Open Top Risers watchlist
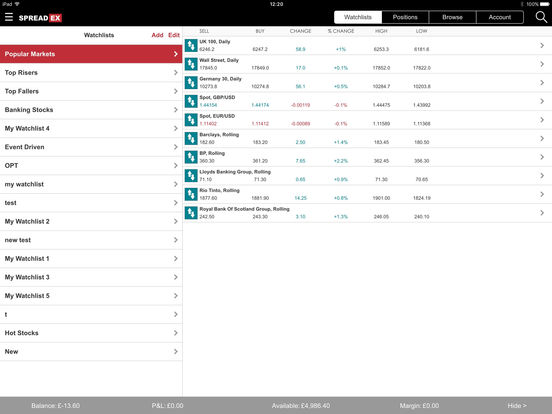This screenshot has height=414, width=552. click(x=91, y=73)
